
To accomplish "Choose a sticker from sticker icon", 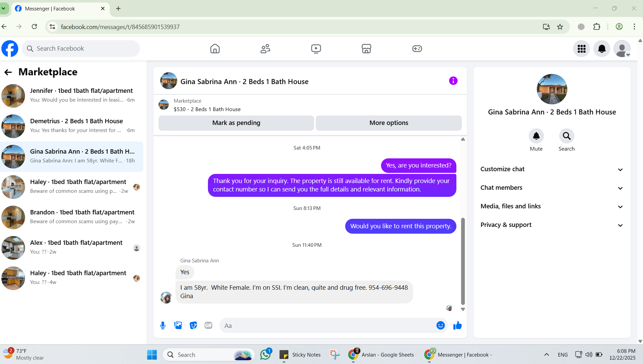I will [x=193, y=326].
